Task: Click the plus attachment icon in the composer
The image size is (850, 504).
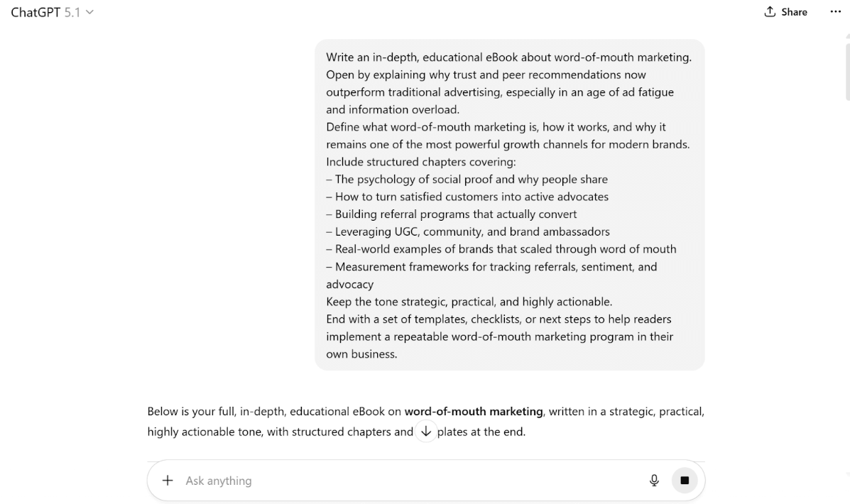Action: coord(167,481)
